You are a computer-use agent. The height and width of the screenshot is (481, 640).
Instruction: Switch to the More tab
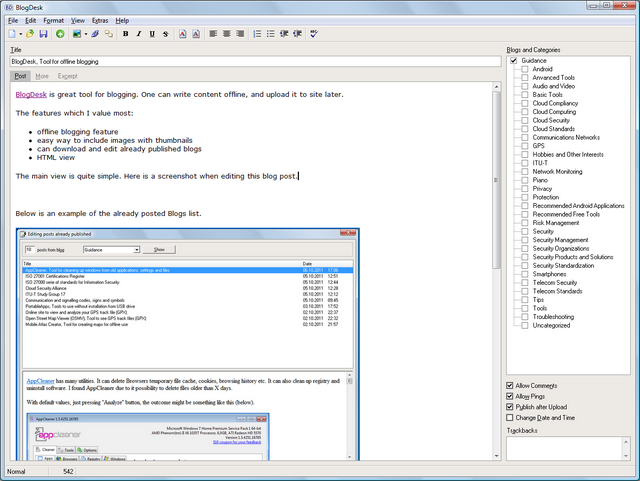click(42, 76)
